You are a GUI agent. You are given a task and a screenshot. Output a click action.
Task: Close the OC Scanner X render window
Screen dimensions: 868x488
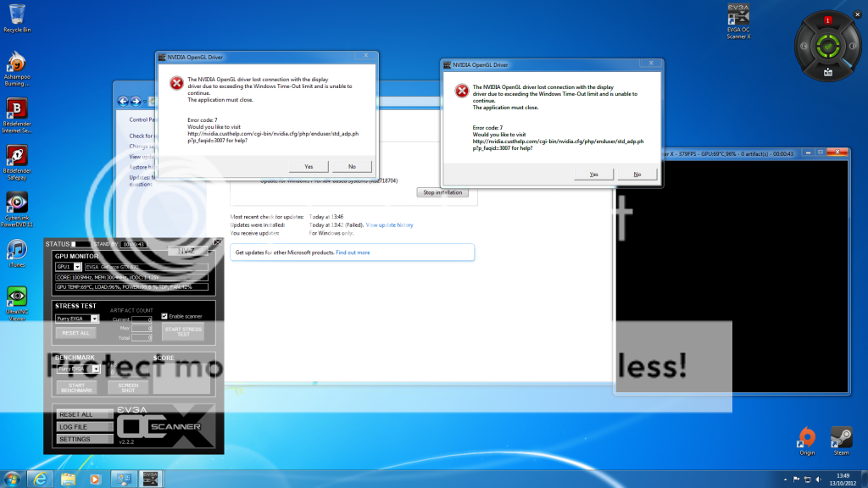837,152
